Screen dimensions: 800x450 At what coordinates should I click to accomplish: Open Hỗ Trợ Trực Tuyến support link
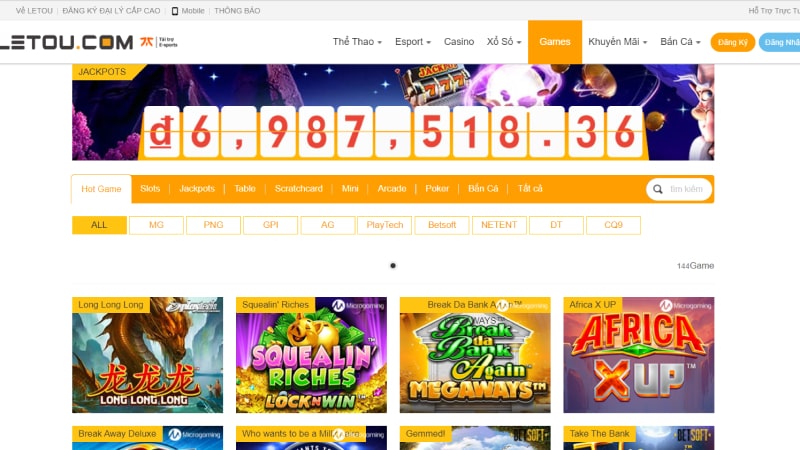774,11
